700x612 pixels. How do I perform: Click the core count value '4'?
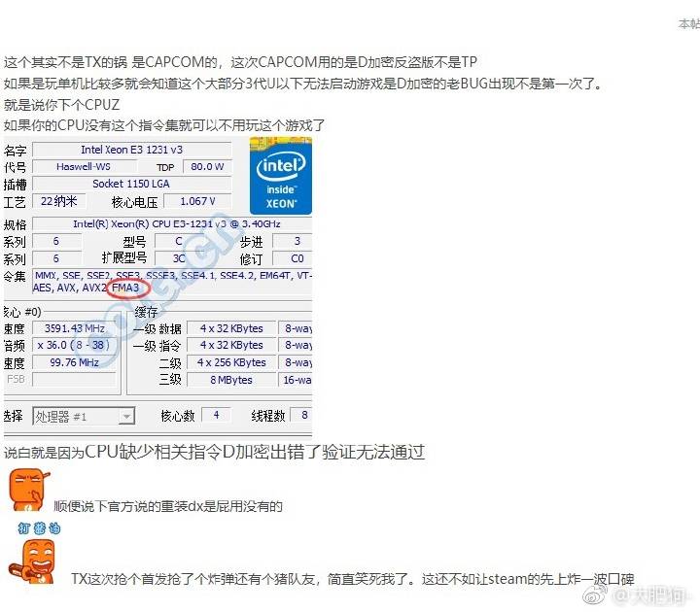217,415
